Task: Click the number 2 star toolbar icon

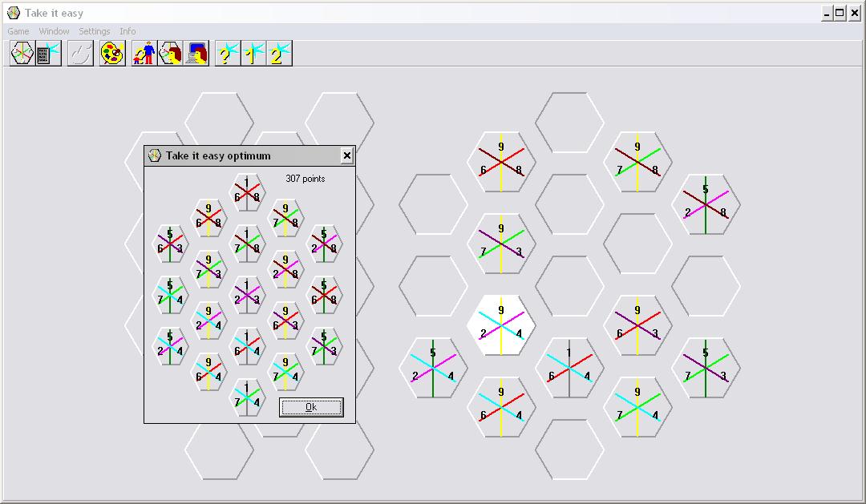Action: (280, 54)
